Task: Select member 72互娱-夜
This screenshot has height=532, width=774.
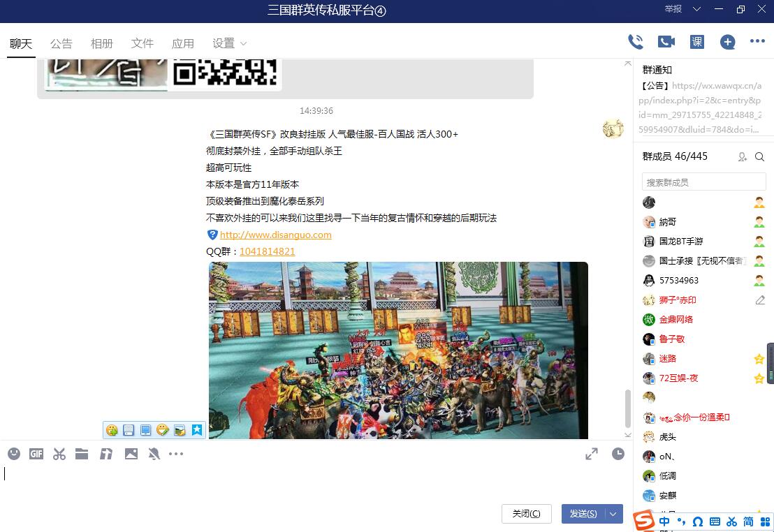Action: [x=703, y=378]
